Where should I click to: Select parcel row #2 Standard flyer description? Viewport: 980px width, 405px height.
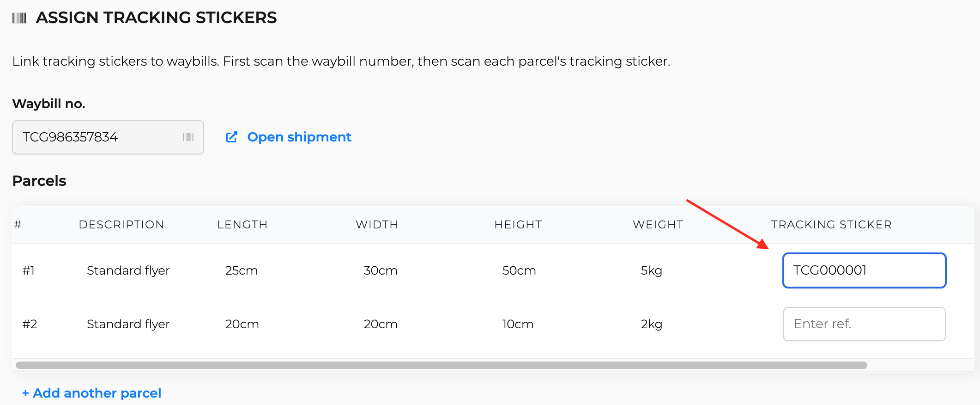tap(128, 324)
